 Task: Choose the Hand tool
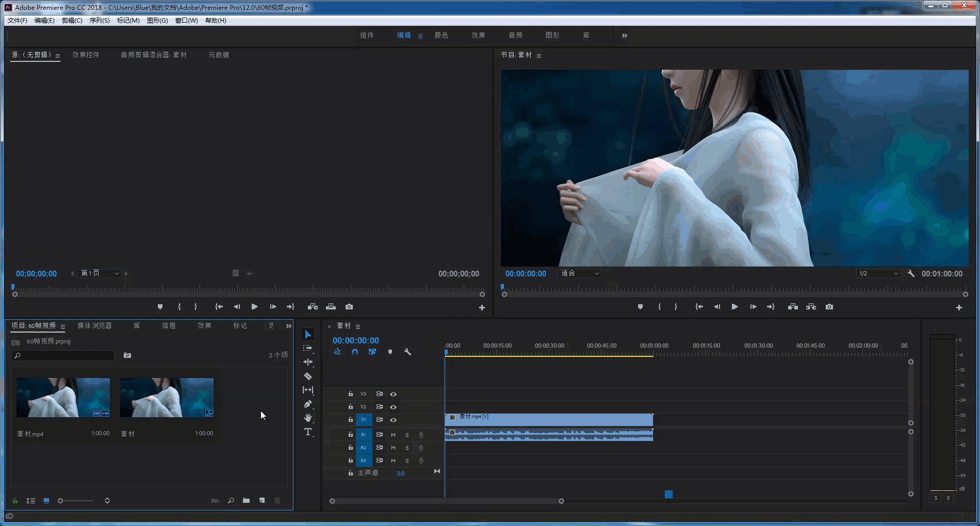coord(308,418)
